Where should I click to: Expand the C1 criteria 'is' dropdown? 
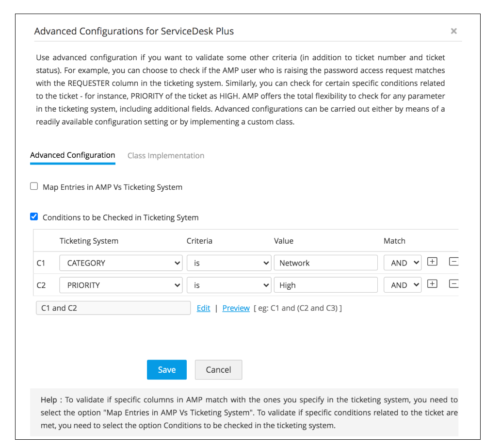click(229, 263)
